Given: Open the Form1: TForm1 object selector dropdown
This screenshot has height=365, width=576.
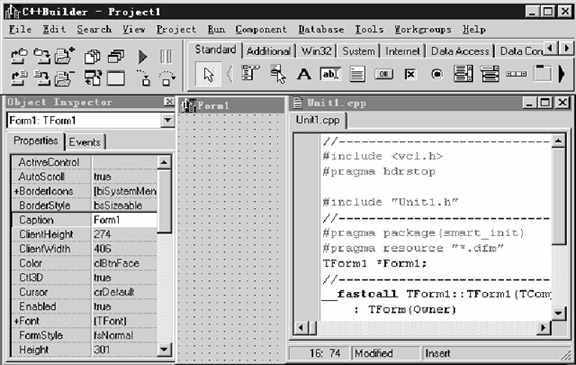Looking at the screenshot, I should coord(168,120).
